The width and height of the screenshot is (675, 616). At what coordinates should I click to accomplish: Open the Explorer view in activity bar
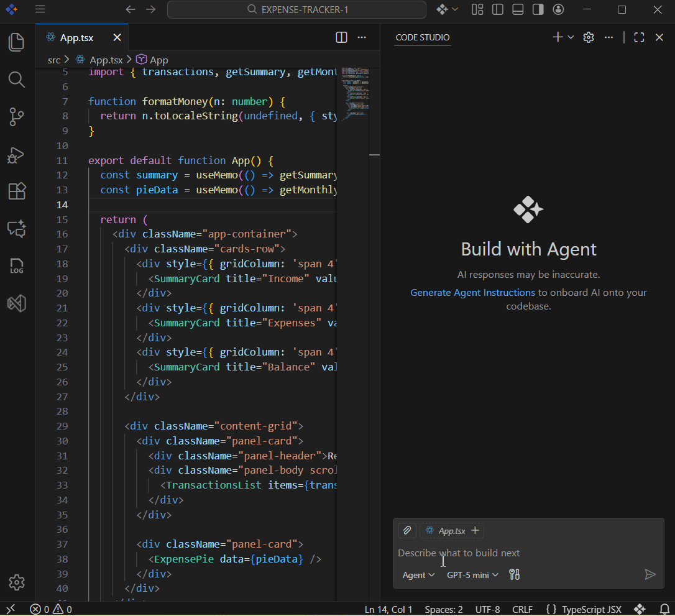point(17,42)
